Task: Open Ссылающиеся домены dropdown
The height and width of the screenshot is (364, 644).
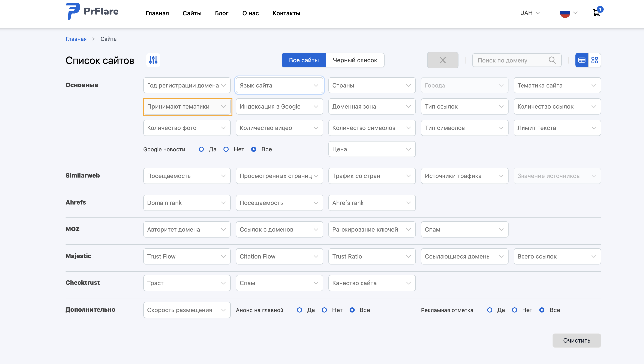Action: tap(464, 256)
